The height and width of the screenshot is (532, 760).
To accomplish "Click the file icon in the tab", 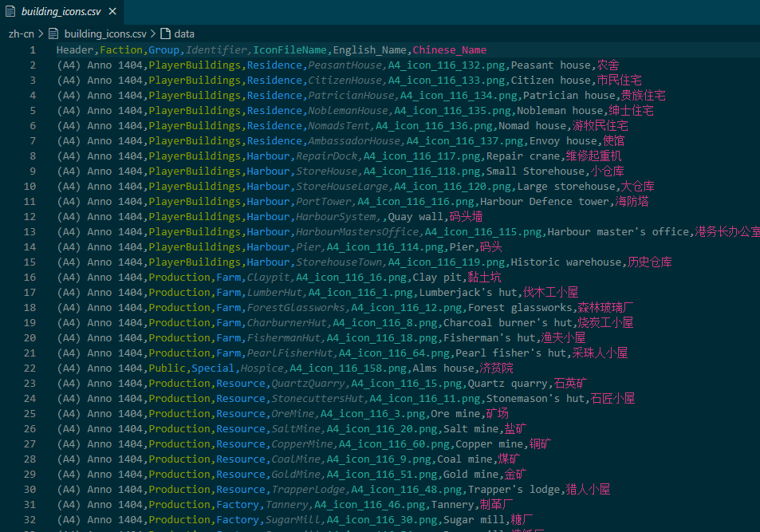I will pos(10,12).
